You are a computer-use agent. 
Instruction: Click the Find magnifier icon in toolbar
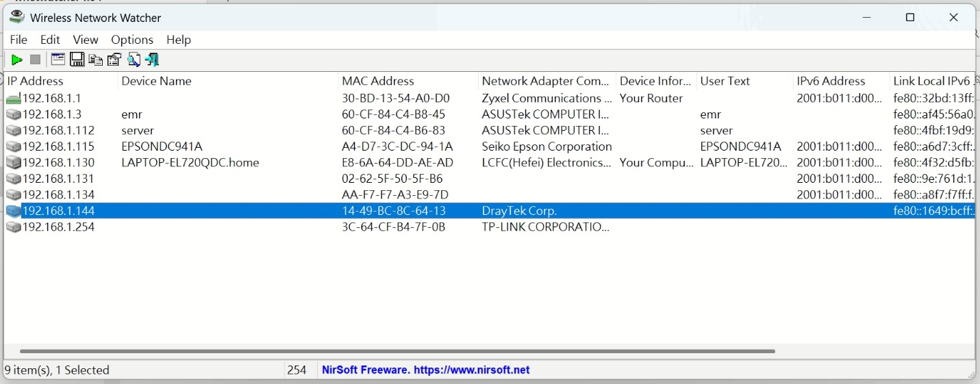click(134, 60)
